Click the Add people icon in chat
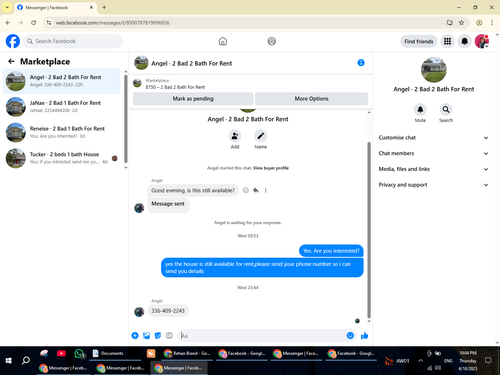This screenshot has height=375, width=500. (x=235, y=136)
